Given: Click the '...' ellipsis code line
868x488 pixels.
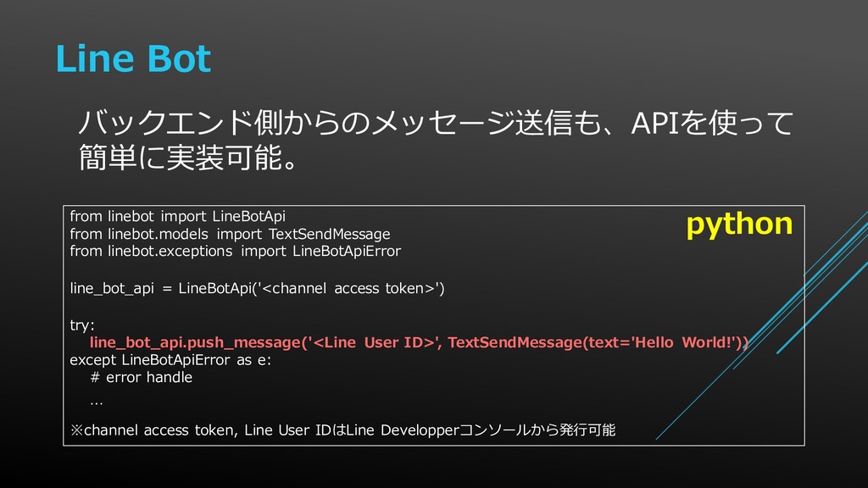Looking at the screenshot, I should pos(97,403).
